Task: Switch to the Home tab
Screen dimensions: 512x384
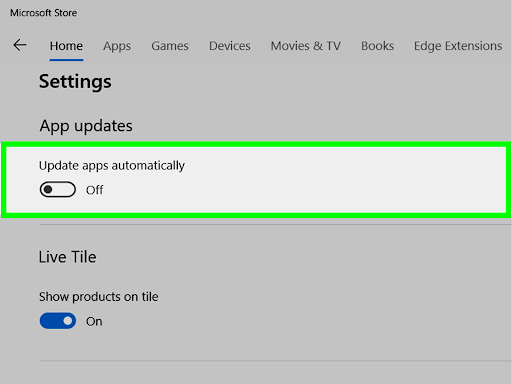Action: [66, 46]
